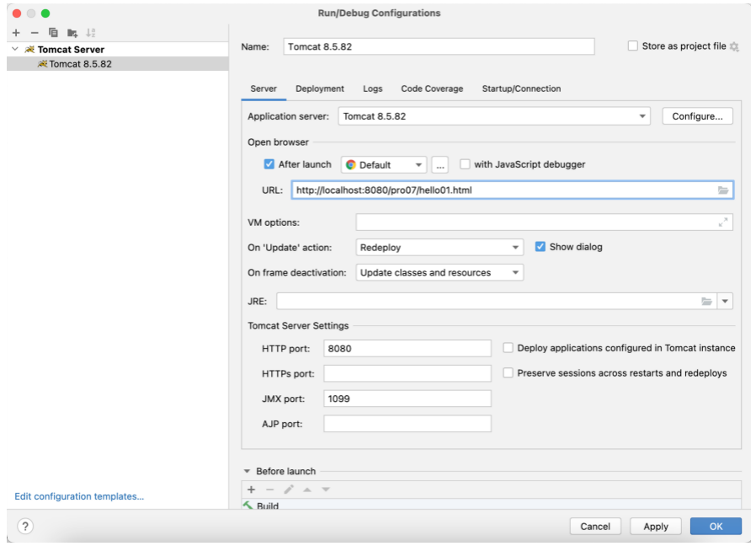756x546 pixels.
Task: Expand VM options field icon
Action: click(x=722, y=222)
